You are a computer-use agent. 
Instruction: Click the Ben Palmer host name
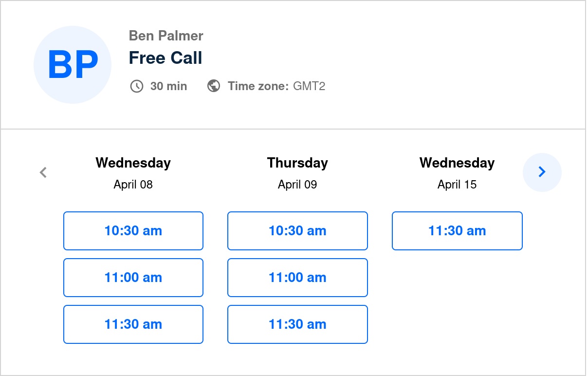(x=166, y=36)
